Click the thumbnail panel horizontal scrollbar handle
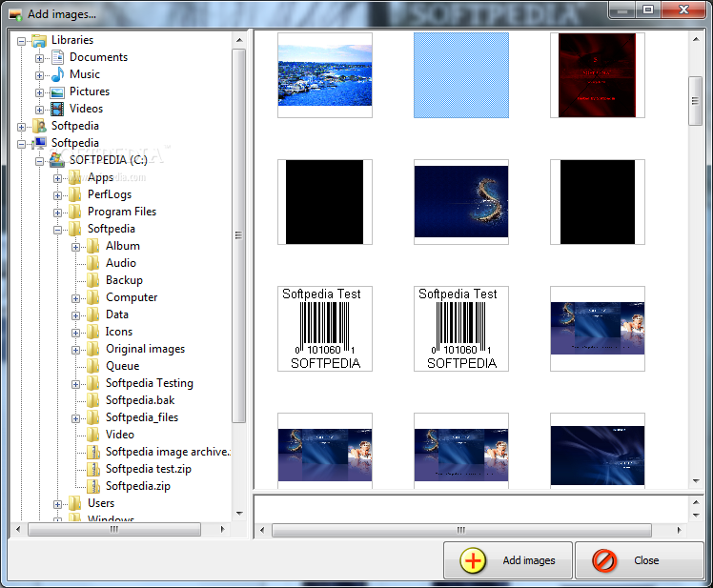Image resolution: width=713 pixels, height=588 pixels. 461,530
